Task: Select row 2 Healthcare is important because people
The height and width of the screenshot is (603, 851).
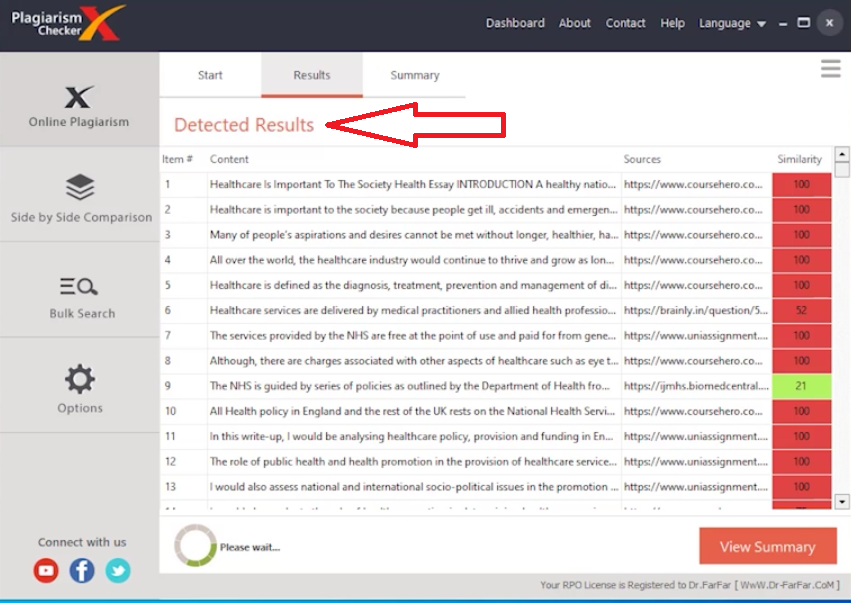Action: click(496, 210)
